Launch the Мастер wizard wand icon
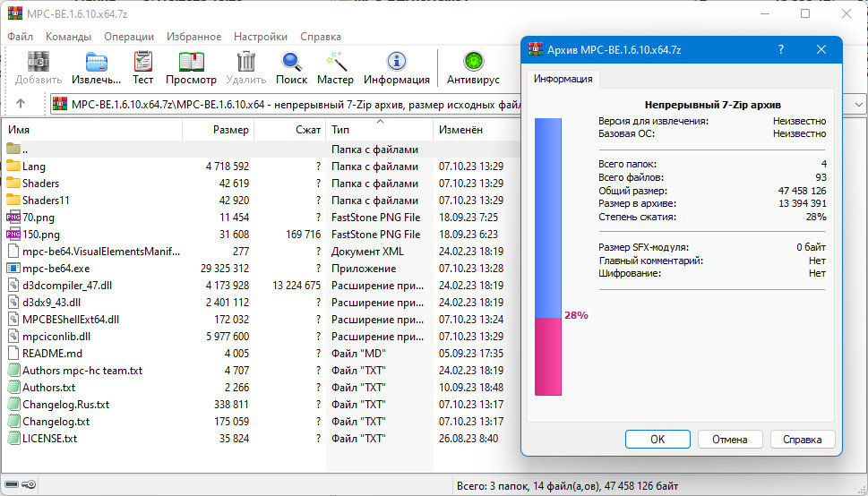 pyautogui.click(x=335, y=62)
